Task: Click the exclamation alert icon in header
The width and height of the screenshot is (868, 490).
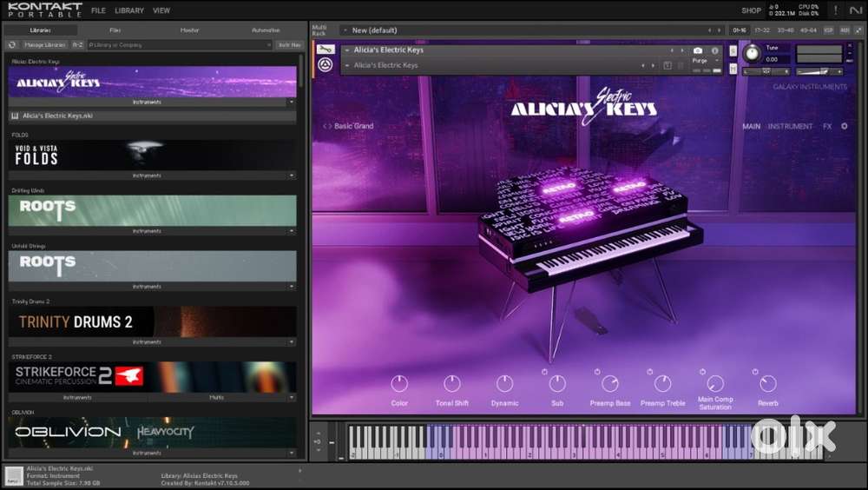Action: click(x=835, y=10)
